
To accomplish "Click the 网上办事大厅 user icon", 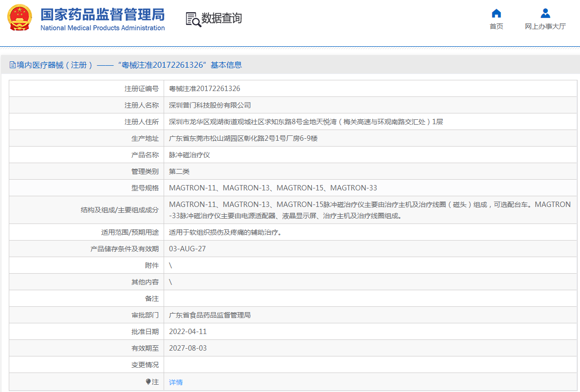I will (x=545, y=13).
